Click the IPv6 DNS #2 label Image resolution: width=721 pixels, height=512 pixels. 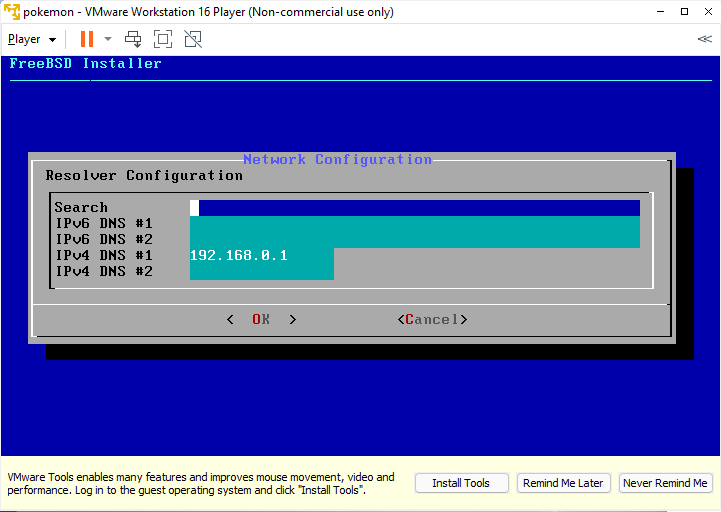point(104,239)
